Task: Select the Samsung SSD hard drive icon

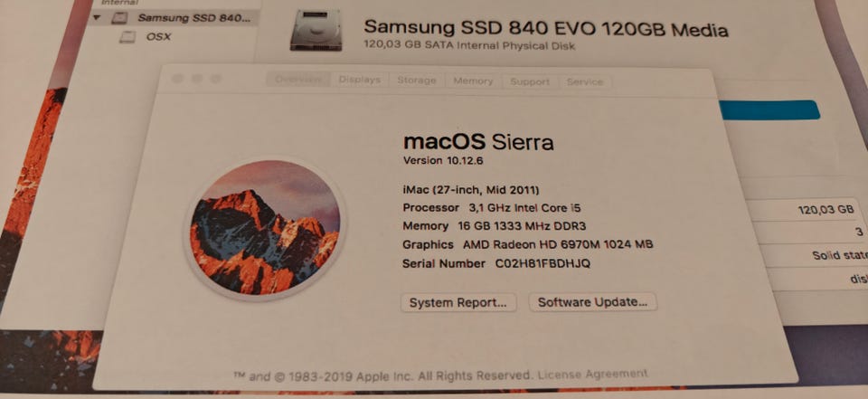Action: 316,30
